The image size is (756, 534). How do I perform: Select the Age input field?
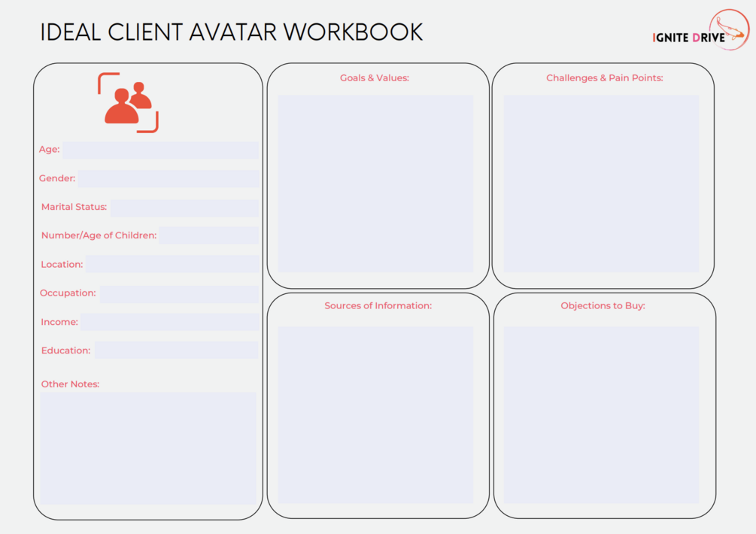(x=160, y=150)
